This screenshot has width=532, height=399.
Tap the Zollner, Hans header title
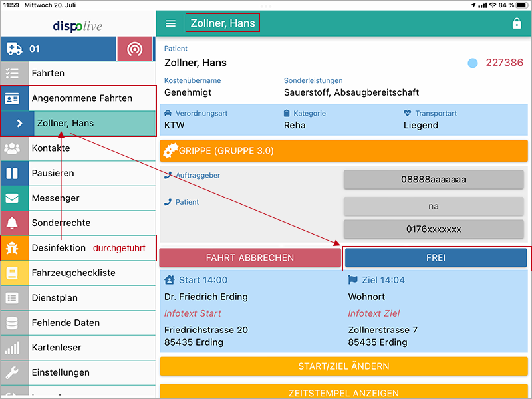[223, 23]
